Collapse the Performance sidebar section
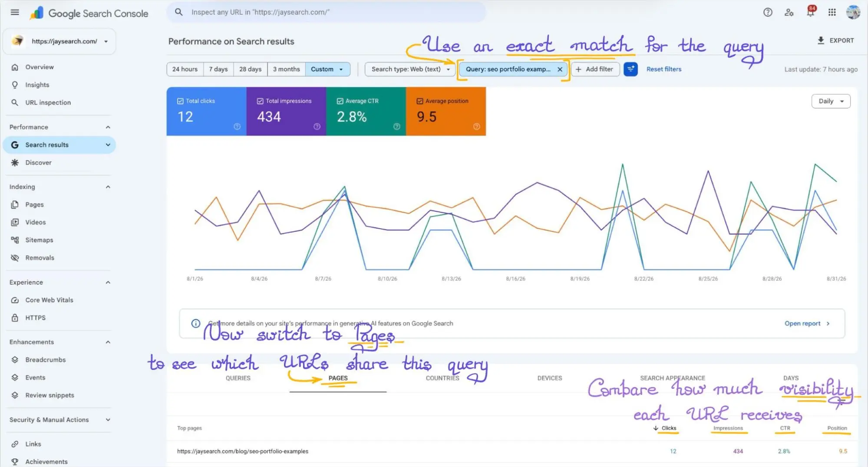Viewport: 868px width, 467px height. coord(108,127)
